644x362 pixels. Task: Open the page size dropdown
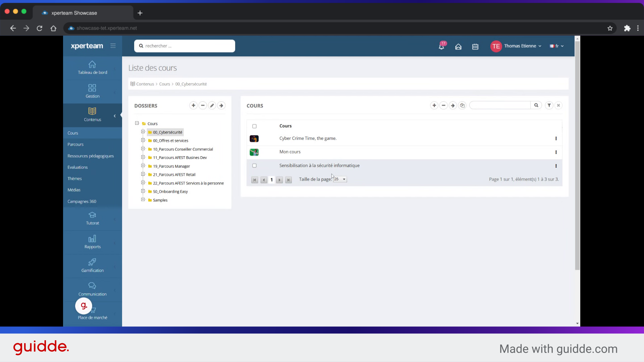click(340, 179)
